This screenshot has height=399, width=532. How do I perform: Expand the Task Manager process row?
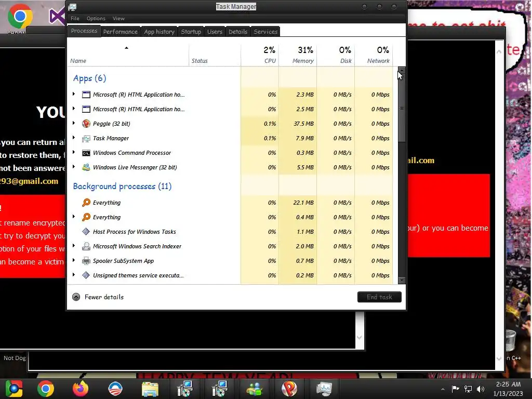74,138
